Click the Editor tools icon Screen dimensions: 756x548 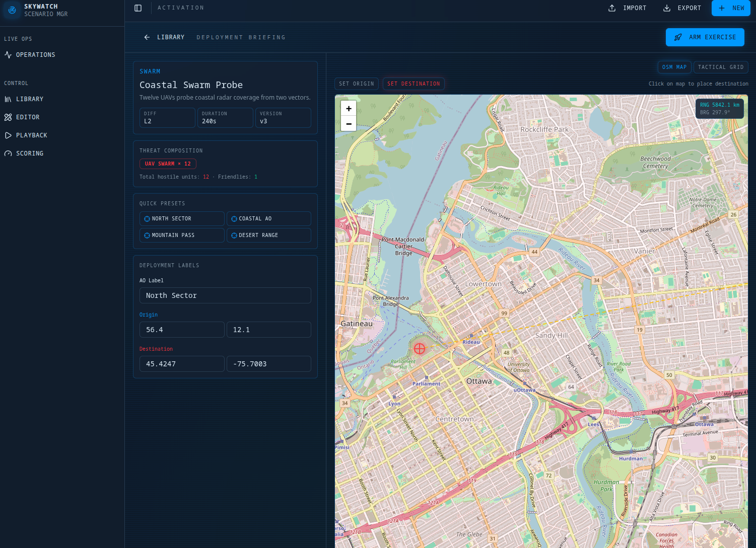point(8,117)
